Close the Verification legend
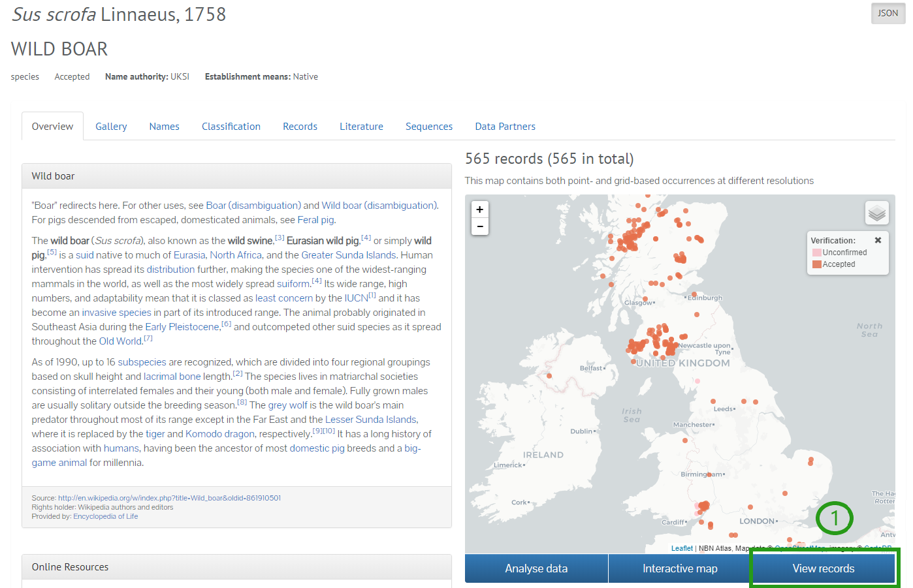The image size is (913, 588). (x=878, y=240)
